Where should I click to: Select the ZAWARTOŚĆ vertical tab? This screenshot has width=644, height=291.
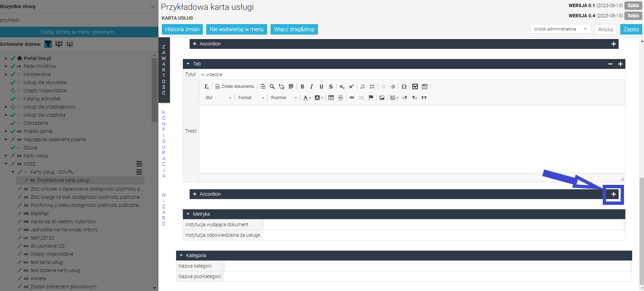coord(164,70)
